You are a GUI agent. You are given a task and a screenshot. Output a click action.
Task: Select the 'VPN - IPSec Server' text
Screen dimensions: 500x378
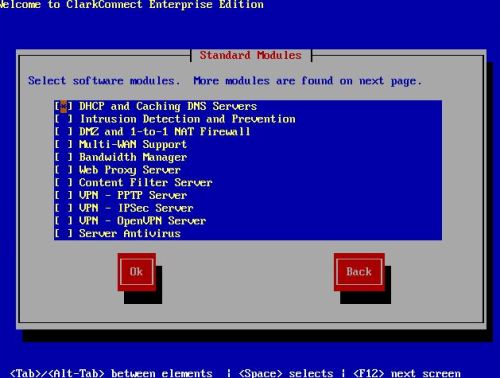point(136,208)
